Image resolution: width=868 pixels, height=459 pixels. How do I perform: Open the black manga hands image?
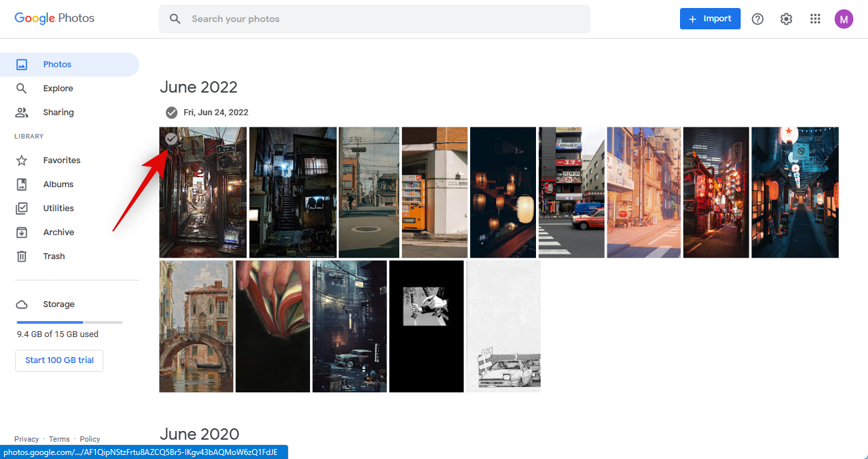pos(426,326)
